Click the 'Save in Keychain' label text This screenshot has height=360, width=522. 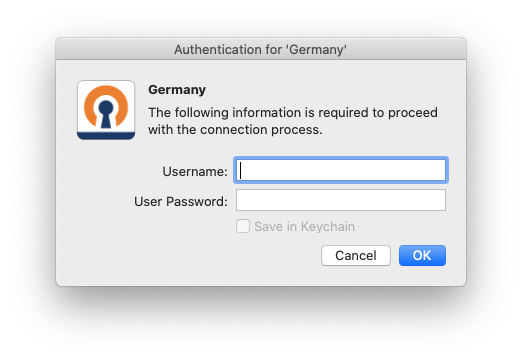click(304, 227)
